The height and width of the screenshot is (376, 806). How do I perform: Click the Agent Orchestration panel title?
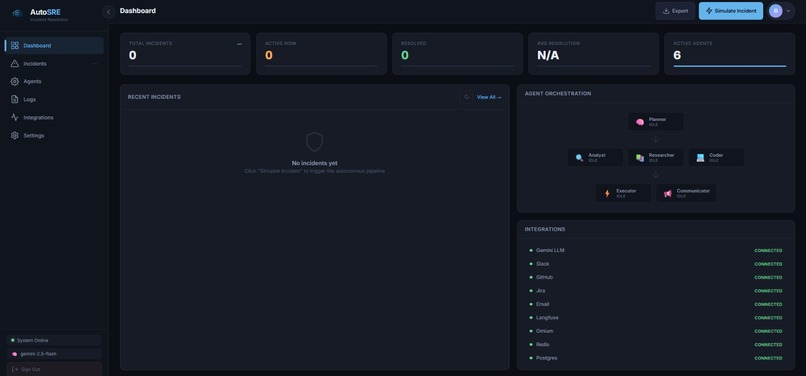pos(558,94)
